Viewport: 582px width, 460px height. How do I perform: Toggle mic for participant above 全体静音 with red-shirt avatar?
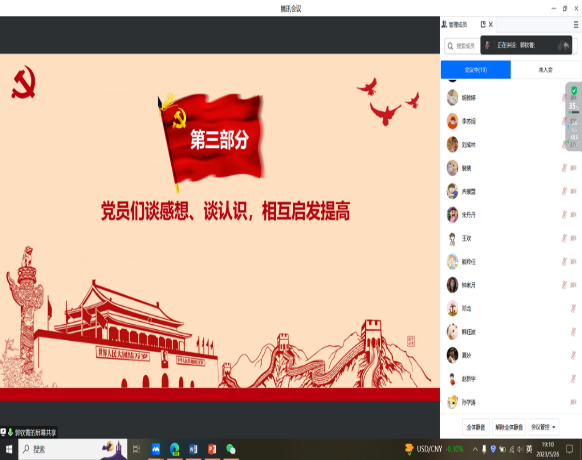coord(573,379)
